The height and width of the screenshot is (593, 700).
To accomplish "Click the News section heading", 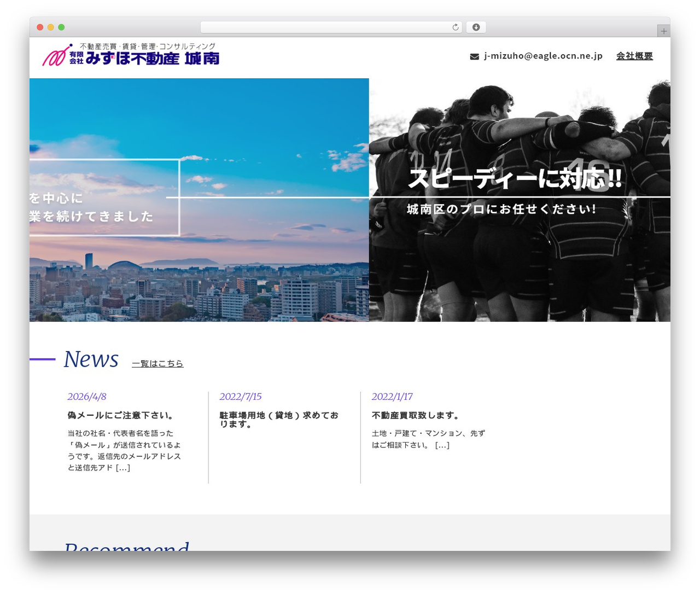I will [91, 359].
